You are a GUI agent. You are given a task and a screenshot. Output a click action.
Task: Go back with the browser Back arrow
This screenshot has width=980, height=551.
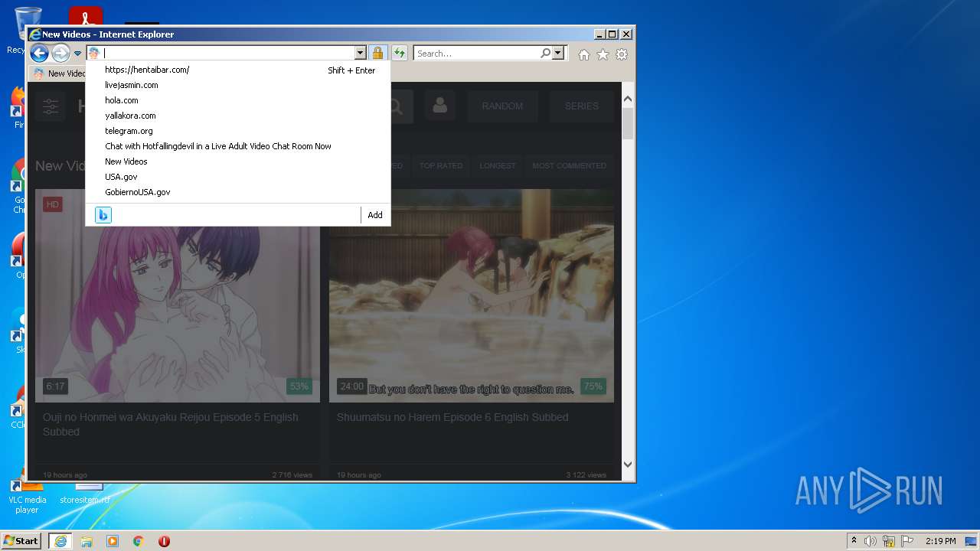39,53
